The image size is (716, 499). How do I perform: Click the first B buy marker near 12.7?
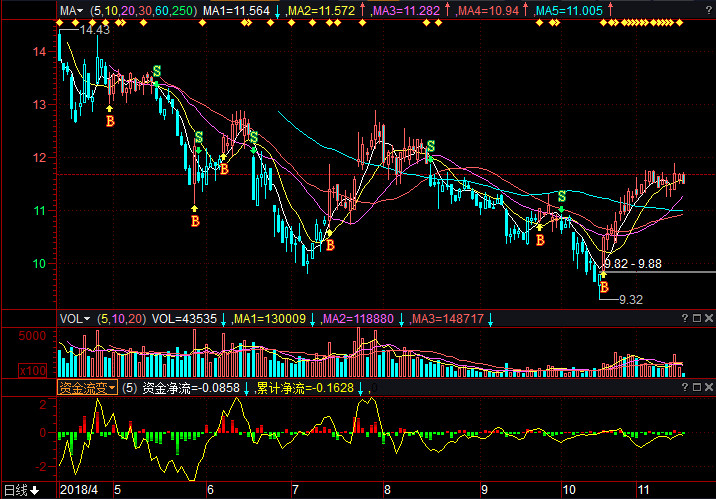pyautogui.click(x=110, y=120)
